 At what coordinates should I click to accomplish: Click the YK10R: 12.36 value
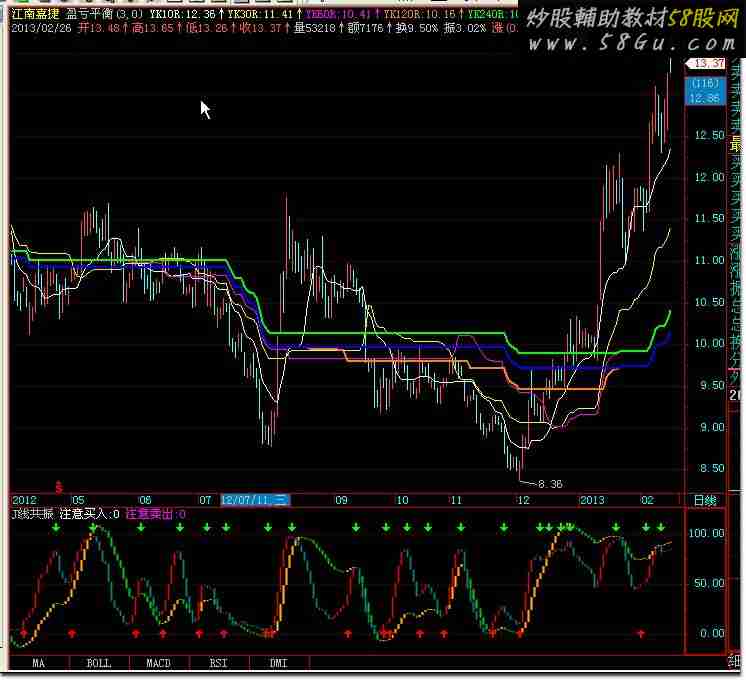[x=184, y=14]
